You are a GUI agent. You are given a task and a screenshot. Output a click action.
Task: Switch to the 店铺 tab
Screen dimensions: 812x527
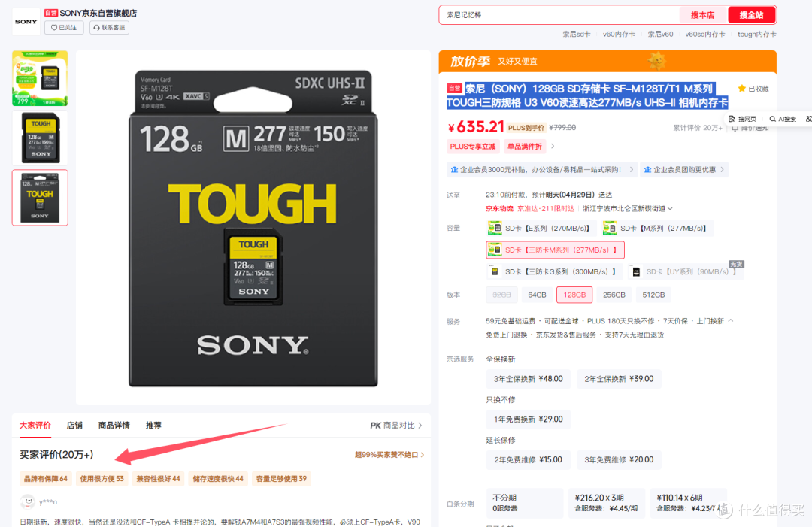pos(74,426)
